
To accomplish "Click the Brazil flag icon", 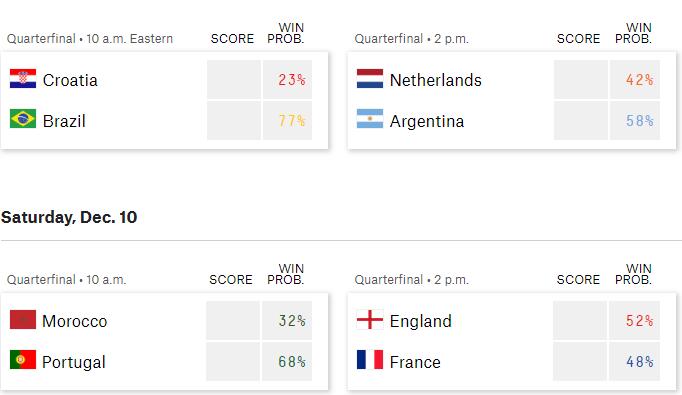I will pos(23,119).
